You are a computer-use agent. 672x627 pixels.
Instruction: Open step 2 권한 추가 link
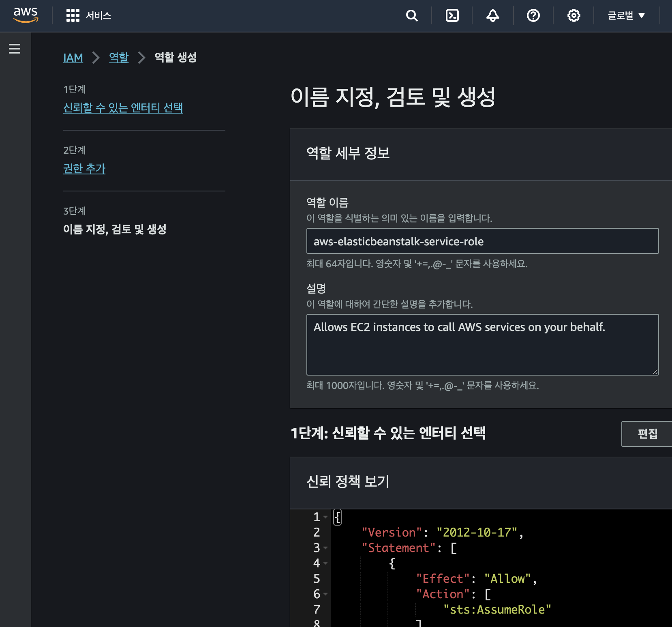84,168
